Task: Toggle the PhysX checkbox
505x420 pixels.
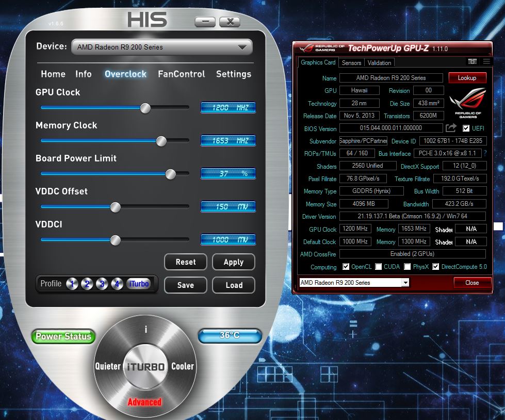Action: coord(408,266)
